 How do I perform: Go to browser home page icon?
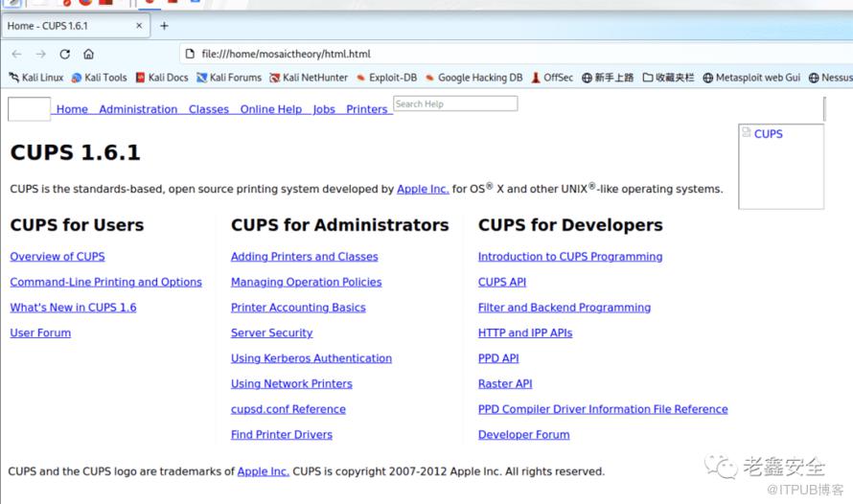click(88, 55)
